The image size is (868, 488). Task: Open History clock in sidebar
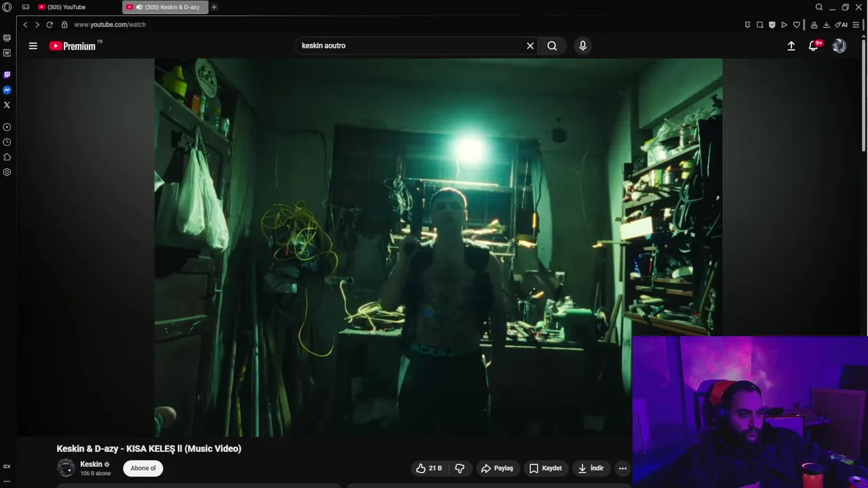[x=7, y=142]
